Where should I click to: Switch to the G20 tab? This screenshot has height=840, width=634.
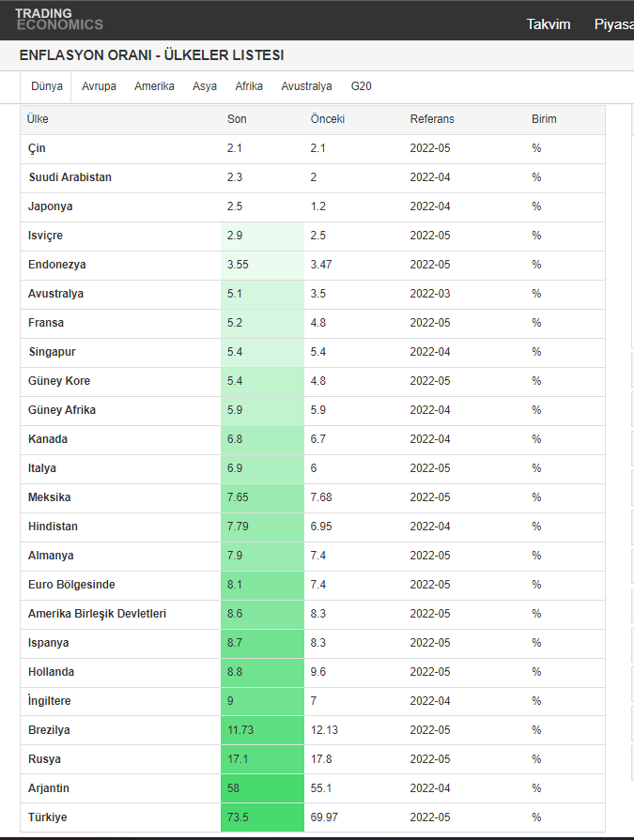362,86
